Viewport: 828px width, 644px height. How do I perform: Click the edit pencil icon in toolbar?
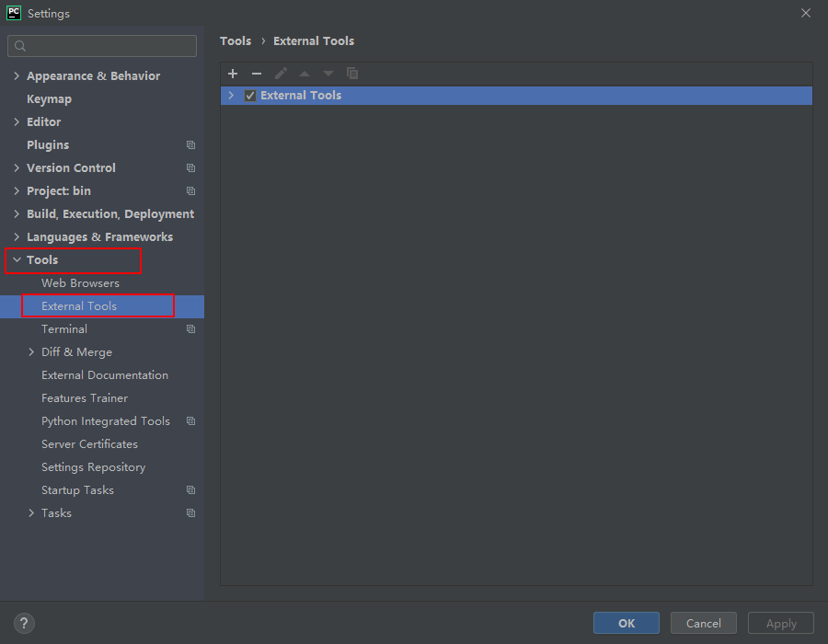pyautogui.click(x=281, y=74)
